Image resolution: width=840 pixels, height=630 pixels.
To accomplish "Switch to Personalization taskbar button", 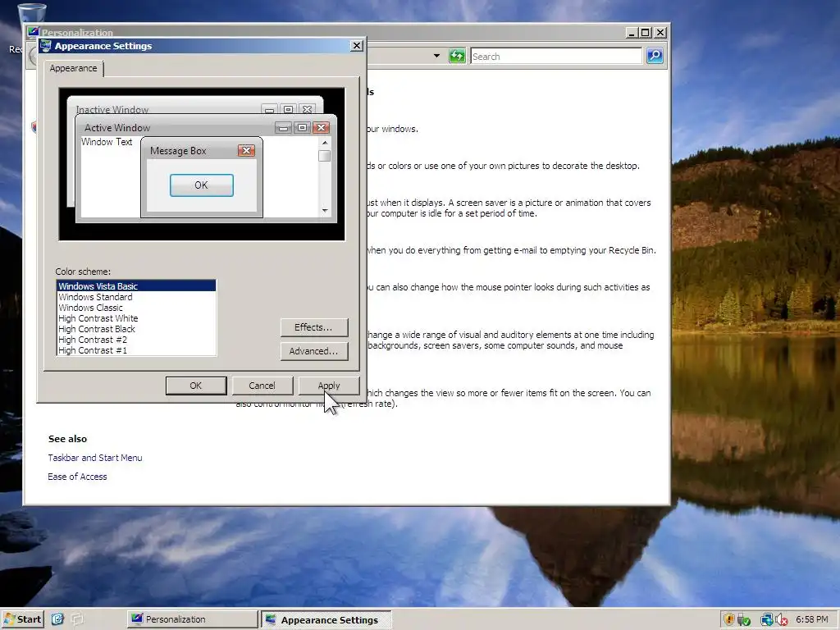I will tap(192, 619).
